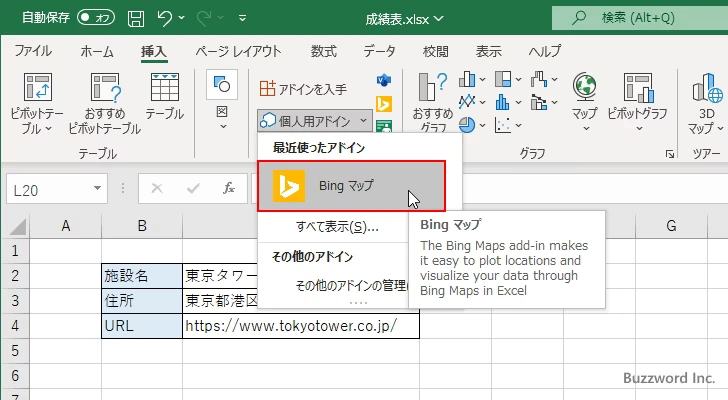Click the 検索 (Alt+Q) search box
Viewport: 728px width, 400px height.
[x=640, y=18]
